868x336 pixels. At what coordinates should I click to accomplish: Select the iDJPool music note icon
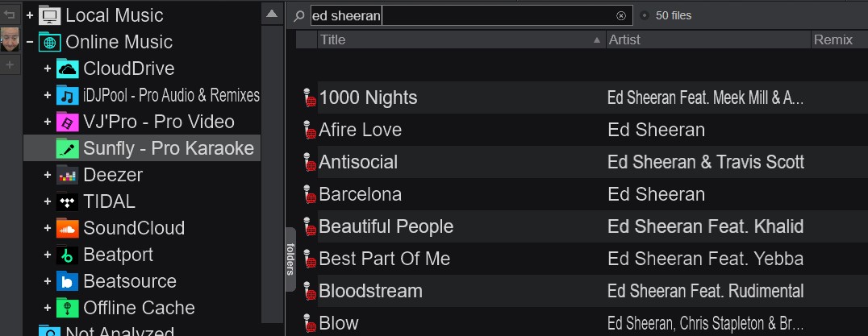point(68,96)
